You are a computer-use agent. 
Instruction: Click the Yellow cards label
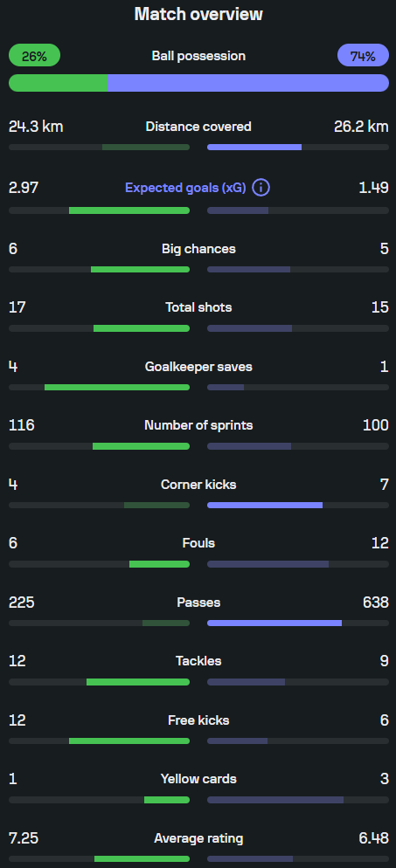pyautogui.click(x=198, y=779)
